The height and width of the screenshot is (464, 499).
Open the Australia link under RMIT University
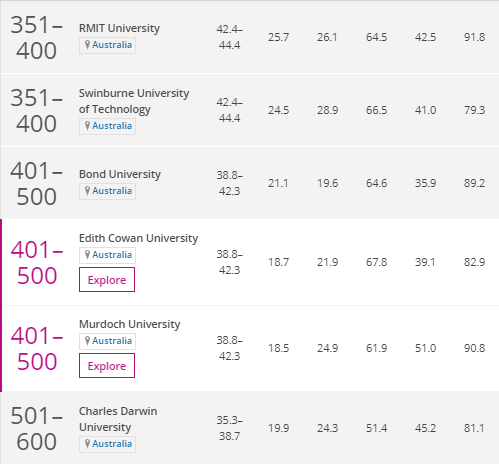112,45
